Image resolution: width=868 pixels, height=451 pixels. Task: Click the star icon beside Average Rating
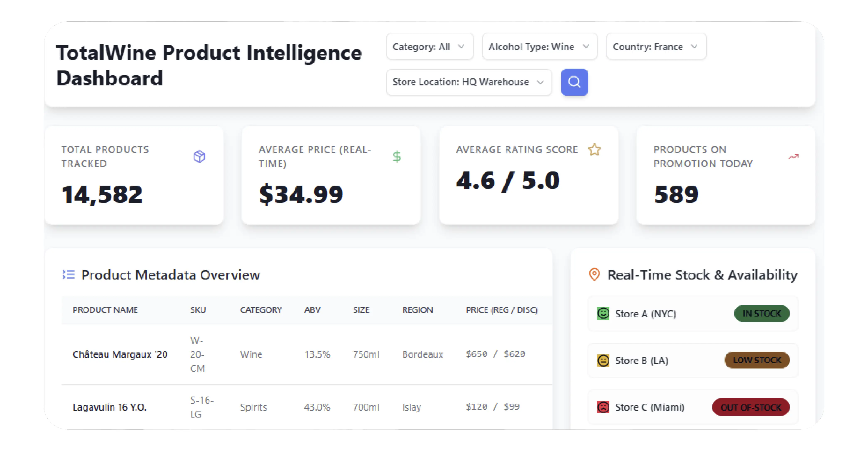[594, 149]
